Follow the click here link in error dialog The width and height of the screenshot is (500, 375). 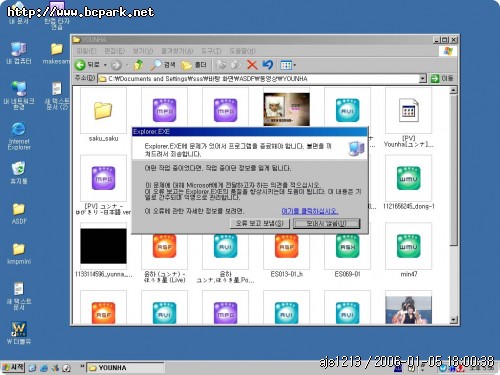coord(310,211)
